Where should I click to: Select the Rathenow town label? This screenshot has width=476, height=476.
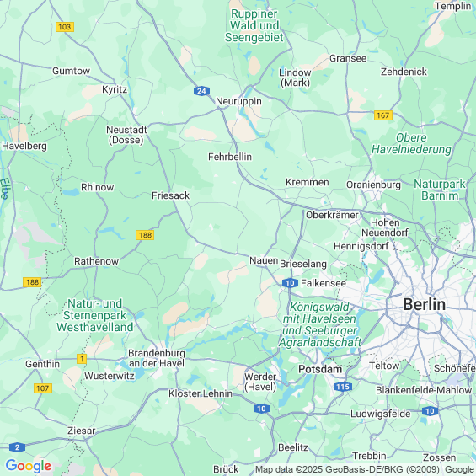click(96, 261)
